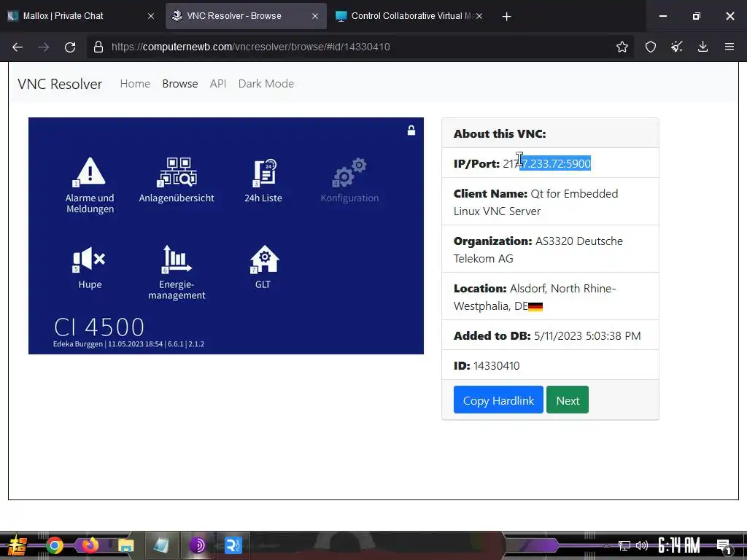Click the browser forward arrow
The height and width of the screenshot is (560, 747).
44,47
